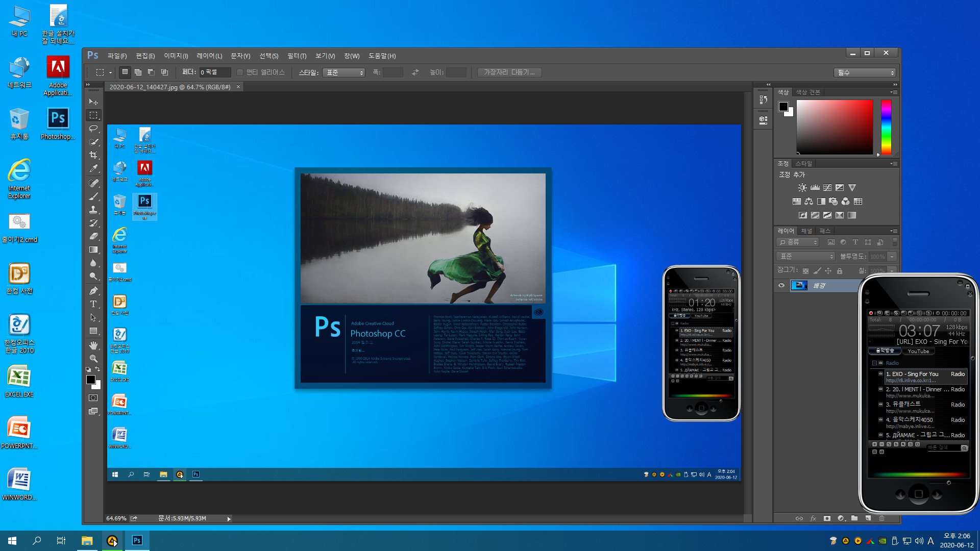Screen dimensions: 980x551
Task: Open the Windows Start menu
Action: (x=12, y=541)
